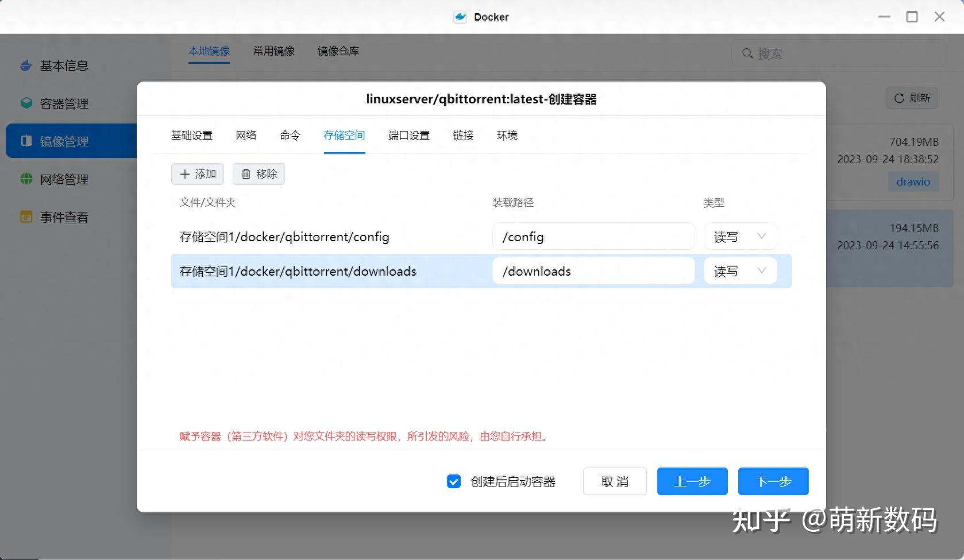Click the 下一步 button
964x560 pixels.
[x=773, y=481]
